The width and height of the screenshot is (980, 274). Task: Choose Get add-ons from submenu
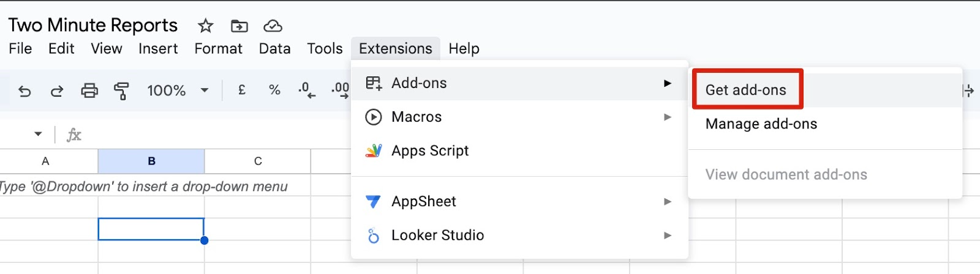[745, 90]
